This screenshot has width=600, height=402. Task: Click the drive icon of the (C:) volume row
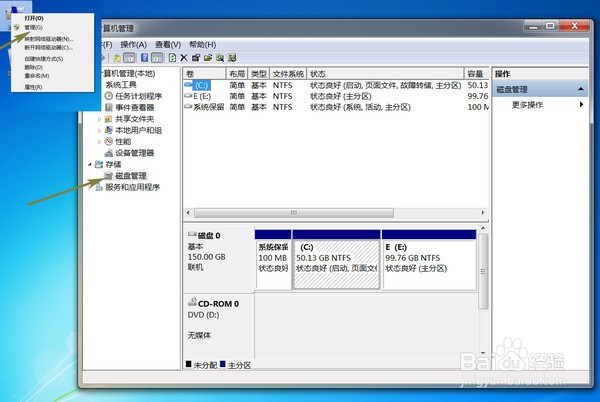tap(188, 85)
